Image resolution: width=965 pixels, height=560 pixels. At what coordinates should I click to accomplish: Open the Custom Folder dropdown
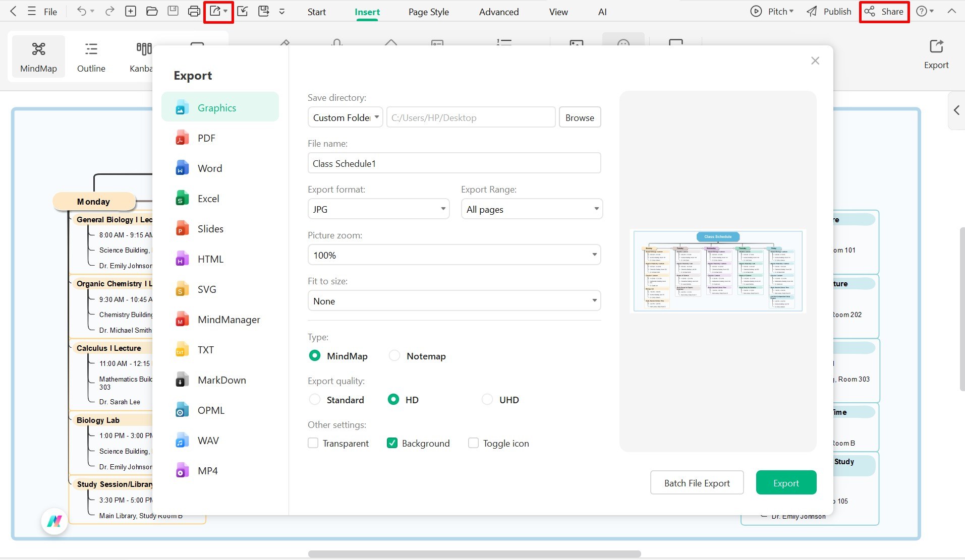345,117
